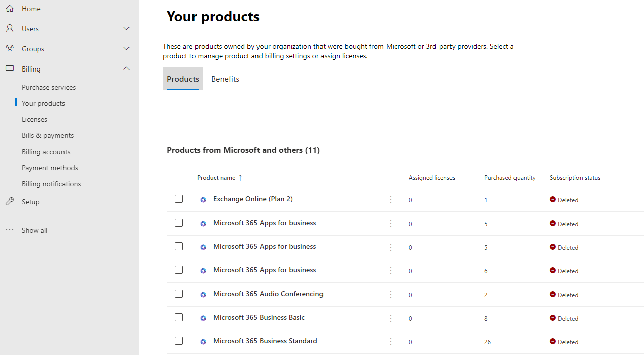Click the Groups icon in the sidebar

click(x=9, y=48)
